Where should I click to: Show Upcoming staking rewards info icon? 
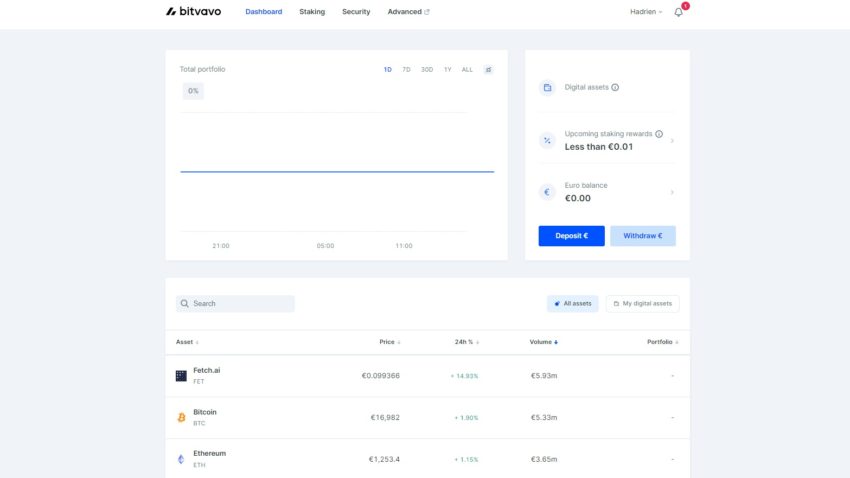click(x=659, y=134)
